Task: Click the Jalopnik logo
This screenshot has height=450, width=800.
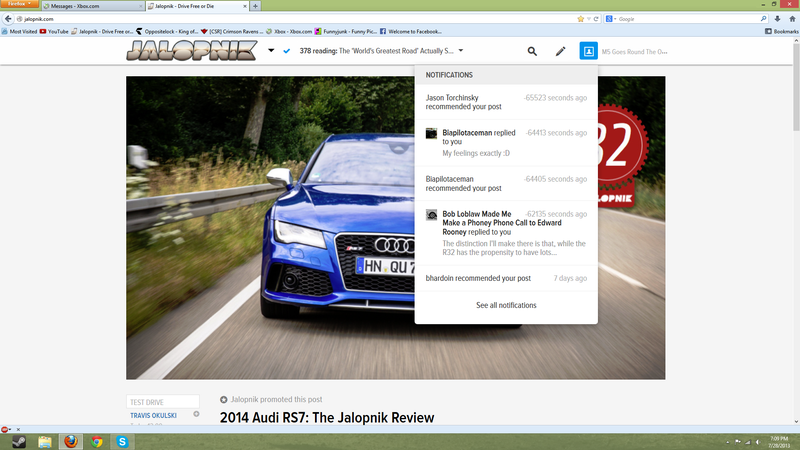Action: [192, 51]
